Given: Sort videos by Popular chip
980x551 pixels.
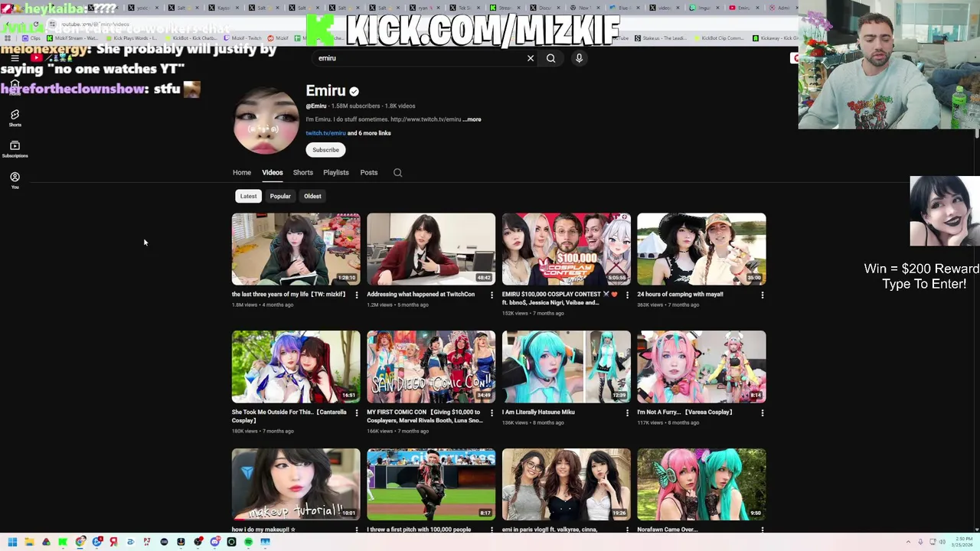Looking at the screenshot, I should point(280,196).
